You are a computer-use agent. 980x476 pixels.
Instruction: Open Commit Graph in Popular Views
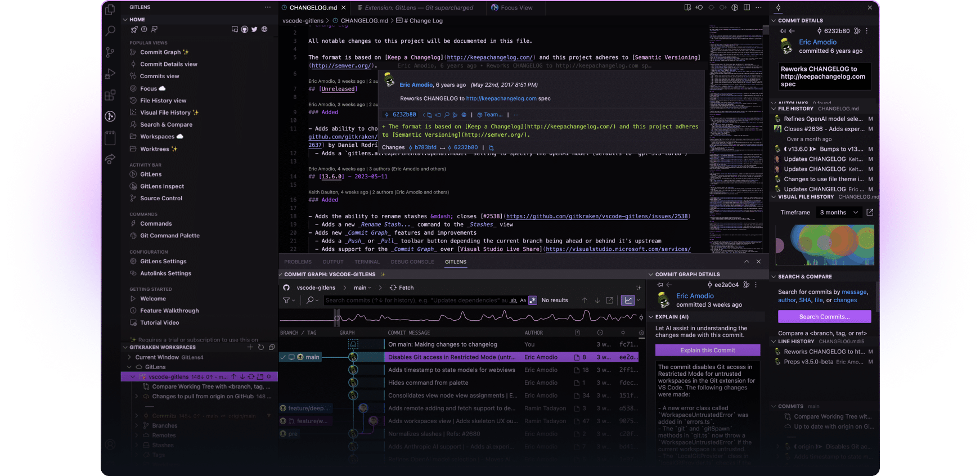tap(160, 52)
